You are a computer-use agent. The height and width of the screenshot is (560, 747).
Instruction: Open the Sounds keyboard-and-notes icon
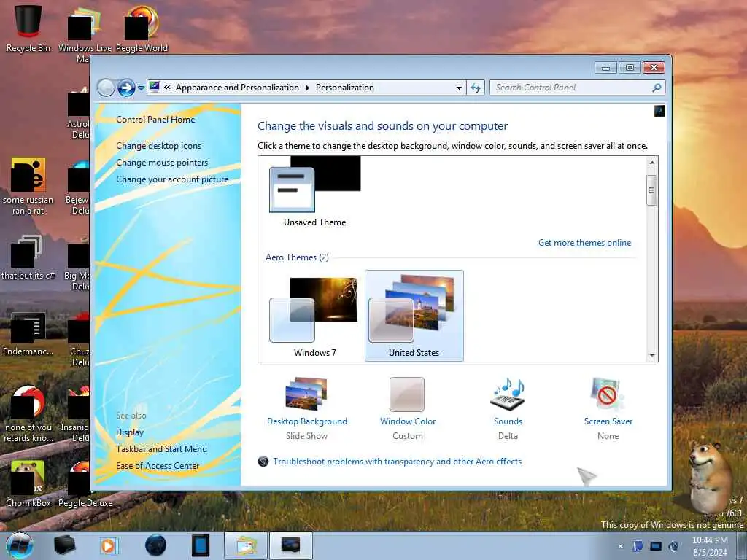click(508, 394)
